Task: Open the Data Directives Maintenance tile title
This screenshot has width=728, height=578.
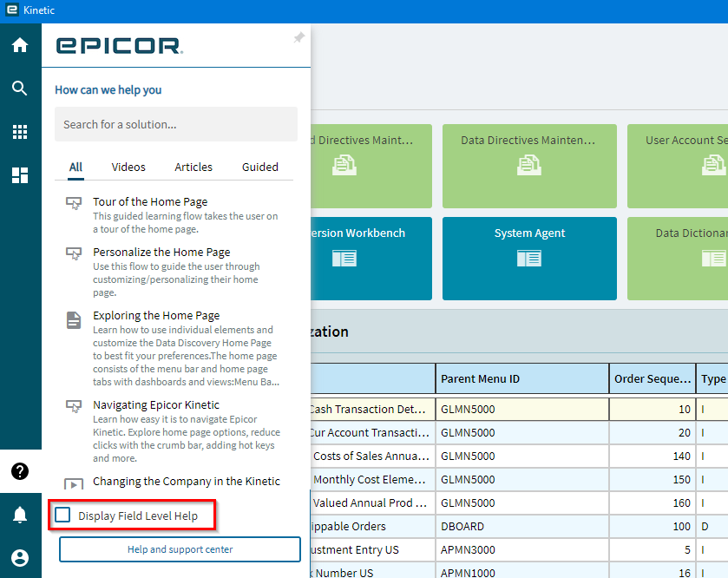Action: tap(528, 141)
